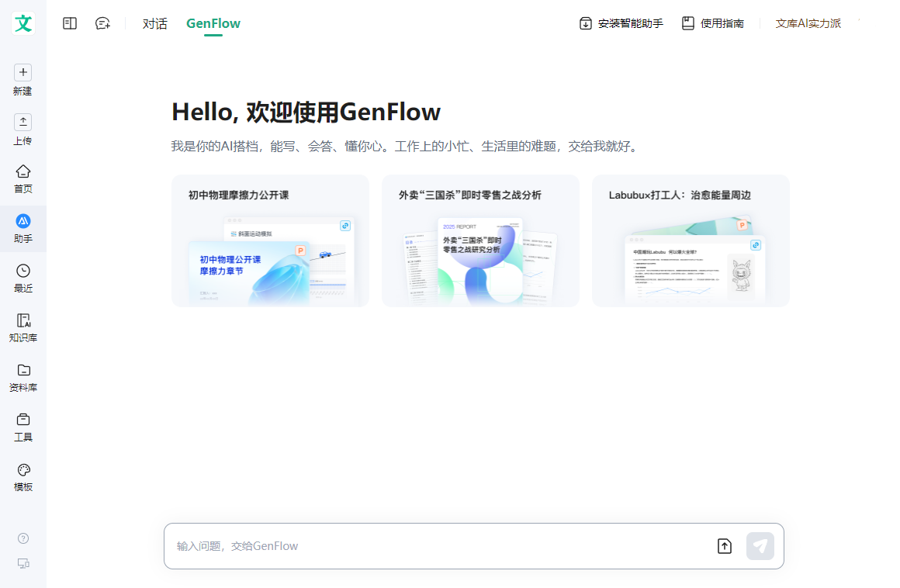Go to 首页 via the home icon
The height and width of the screenshot is (588, 900).
[22, 171]
